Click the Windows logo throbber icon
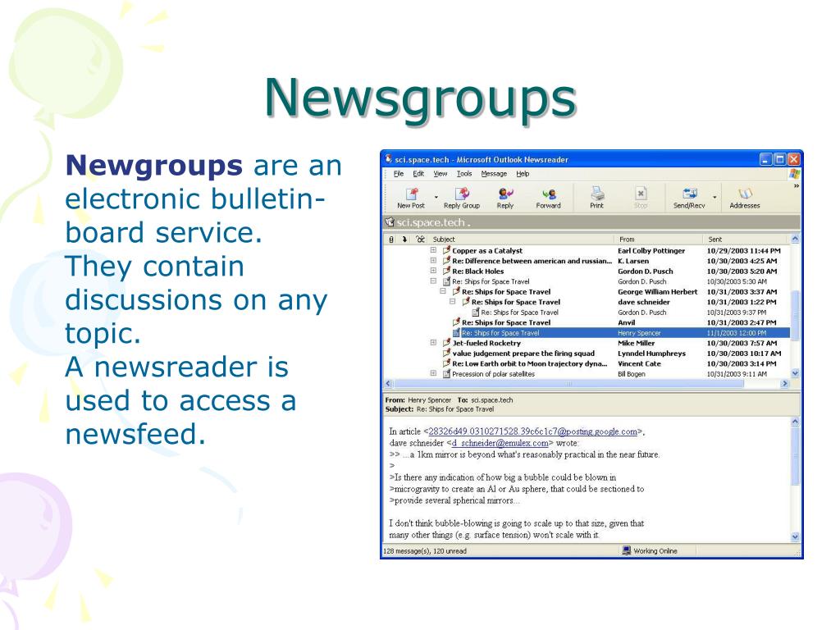The height and width of the screenshot is (630, 840). pos(794,174)
